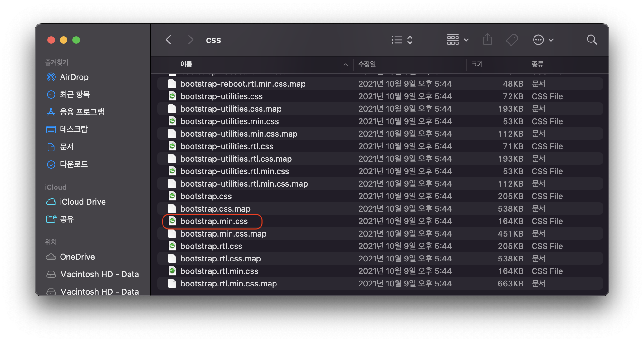Select the bootstrap.rtl.min.css.map file
644x342 pixels.
point(228,284)
